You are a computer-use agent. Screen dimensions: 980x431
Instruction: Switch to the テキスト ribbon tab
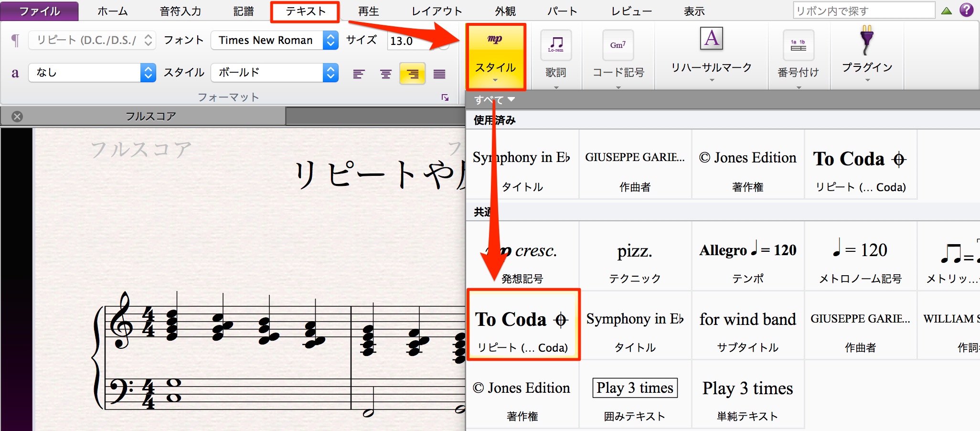click(305, 11)
